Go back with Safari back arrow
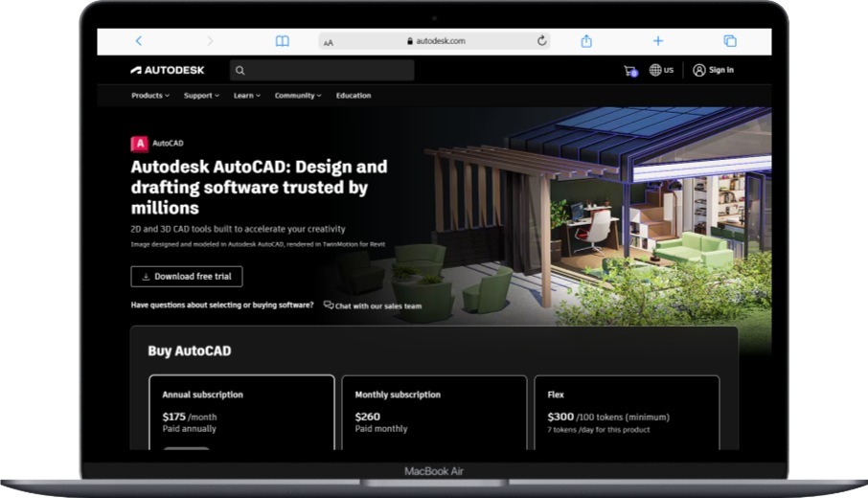Viewport: 868px width, 498px height. click(139, 41)
